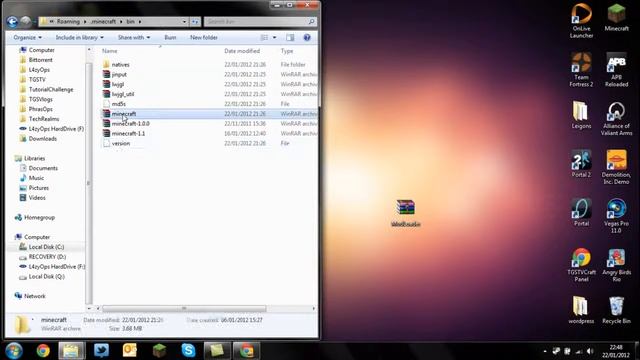Select Demolition, Inc. Demo icon
Viewport: 640px width, 360px height.
(616, 167)
